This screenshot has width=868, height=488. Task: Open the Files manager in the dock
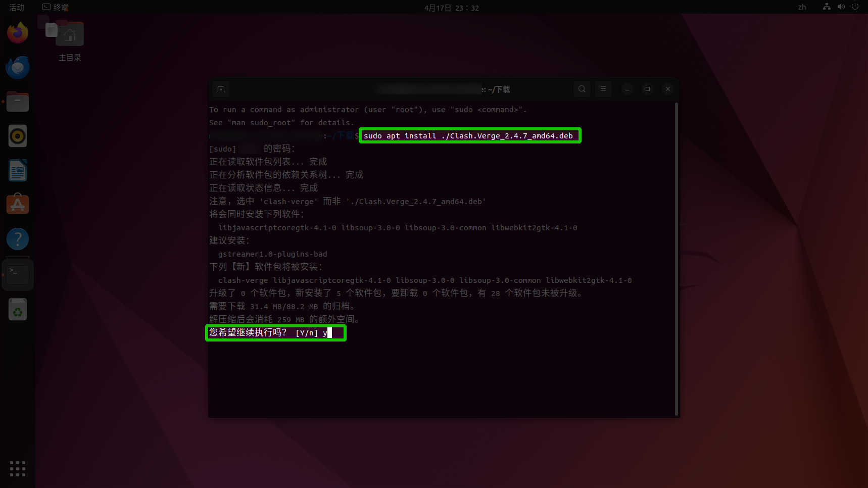point(18,102)
